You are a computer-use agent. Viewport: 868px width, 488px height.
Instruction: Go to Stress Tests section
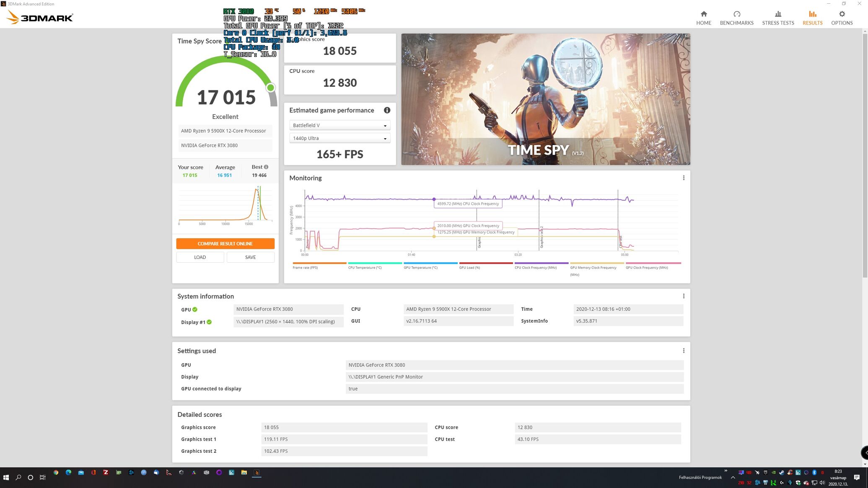click(x=778, y=18)
